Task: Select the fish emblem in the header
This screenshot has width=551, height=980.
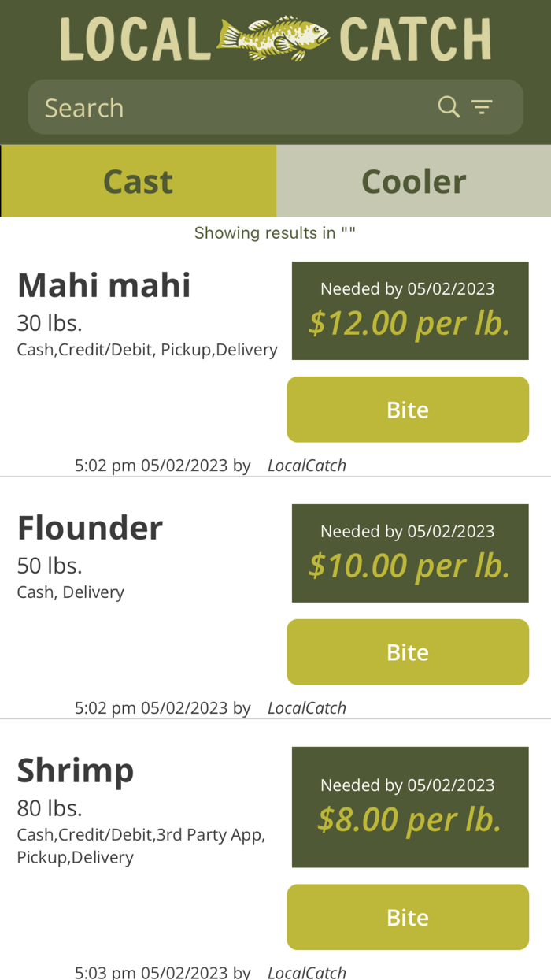Action: pyautogui.click(x=275, y=36)
